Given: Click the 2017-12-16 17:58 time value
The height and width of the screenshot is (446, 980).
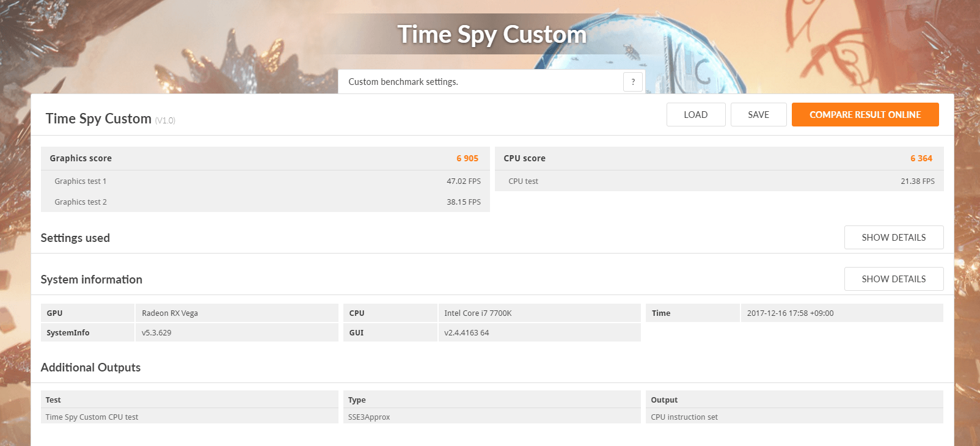Looking at the screenshot, I should (x=842, y=313).
